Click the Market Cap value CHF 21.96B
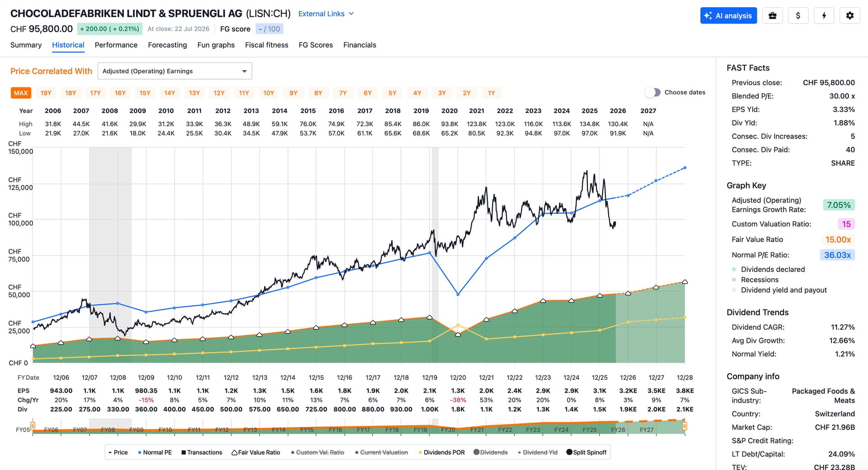 coord(835,427)
